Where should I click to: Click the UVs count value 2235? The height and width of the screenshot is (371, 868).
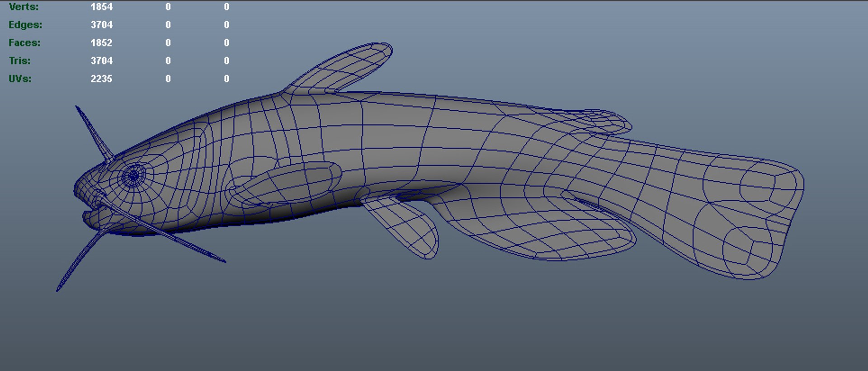[102, 79]
